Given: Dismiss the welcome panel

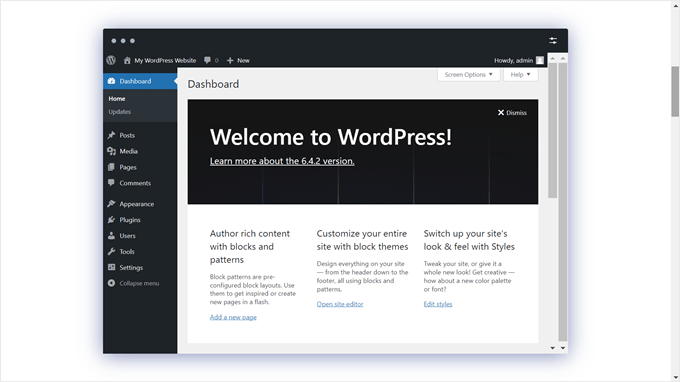Looking at the screenshot, I should click(512, 112).
